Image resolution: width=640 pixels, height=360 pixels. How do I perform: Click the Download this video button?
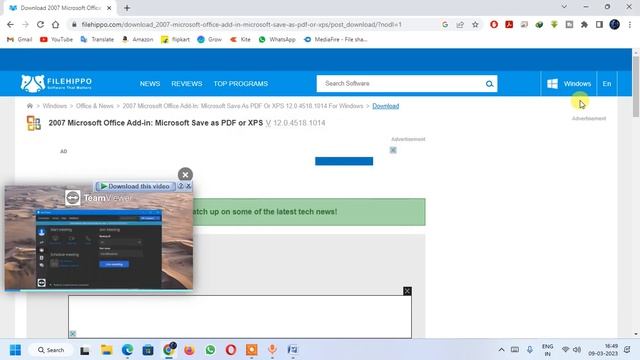pyautogui.click(x=135, y=186)
